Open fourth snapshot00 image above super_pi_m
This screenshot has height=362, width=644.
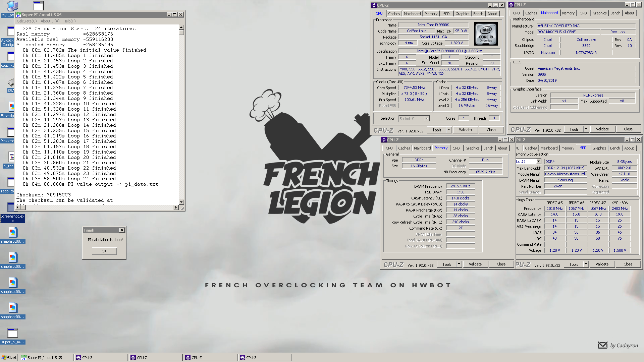[x=12, y=311]
